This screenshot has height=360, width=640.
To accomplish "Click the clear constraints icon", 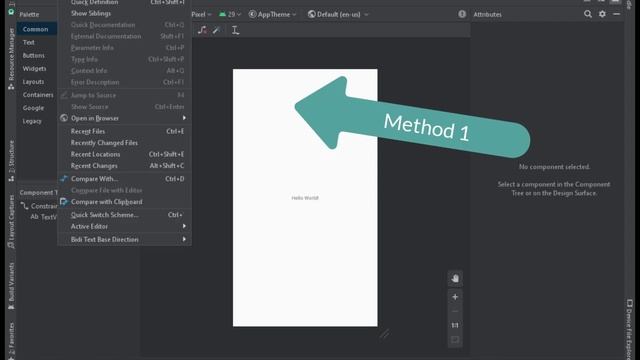I will click(x=202, y=30).
